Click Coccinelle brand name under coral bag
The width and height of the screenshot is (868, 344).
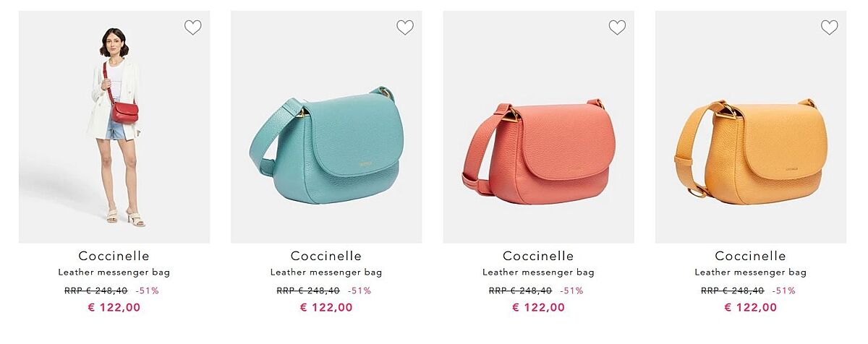[x=539, y=256]
